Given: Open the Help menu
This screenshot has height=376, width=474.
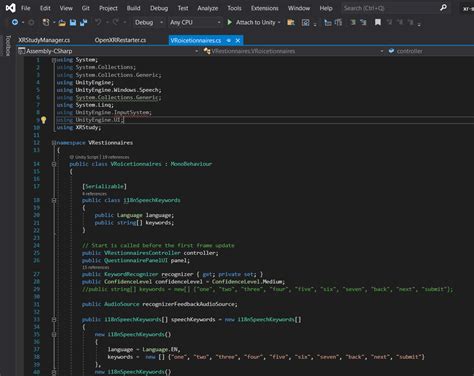Looking at the screenshot, I should coord(326,8).
